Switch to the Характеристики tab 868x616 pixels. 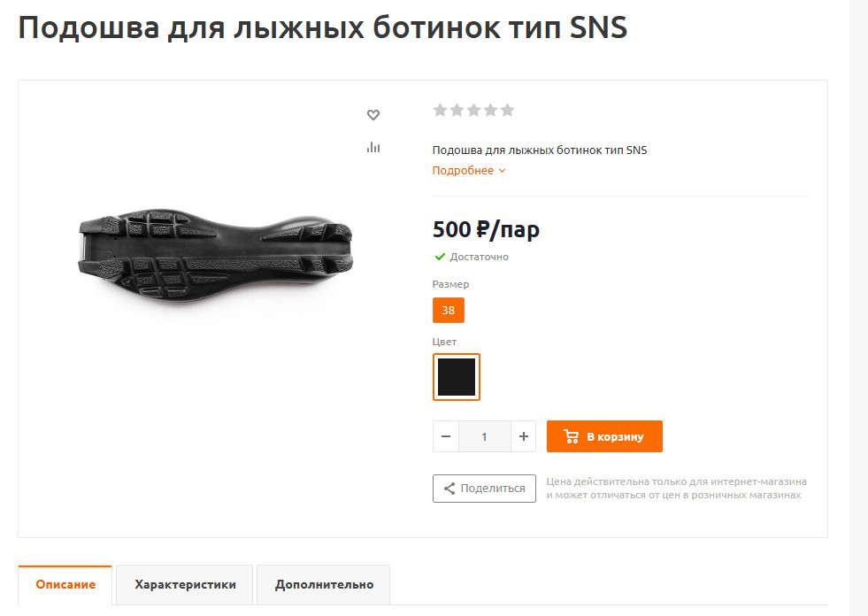point(185,585)
